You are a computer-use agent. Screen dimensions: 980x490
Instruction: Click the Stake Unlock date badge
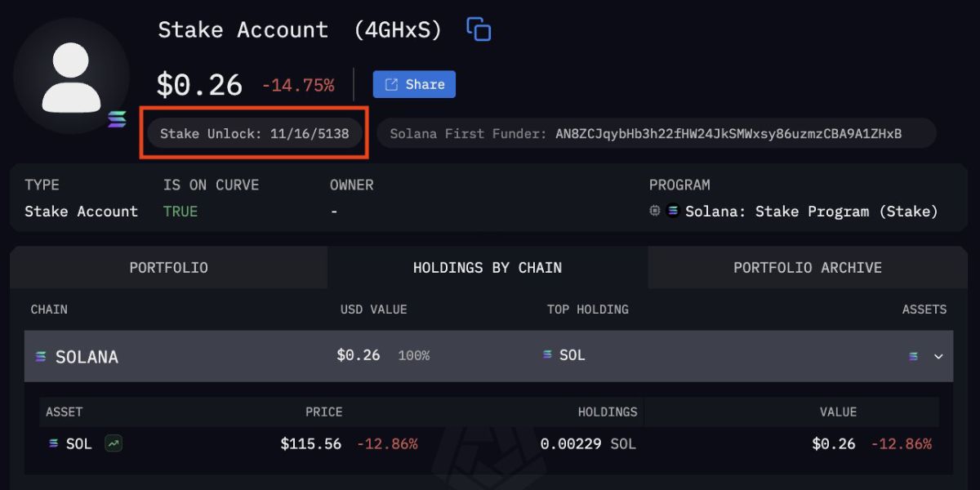(x=255, y=133)
